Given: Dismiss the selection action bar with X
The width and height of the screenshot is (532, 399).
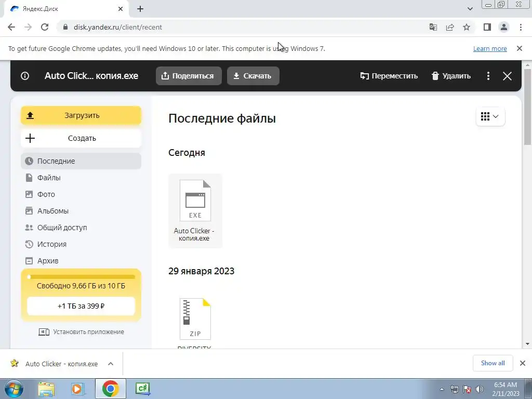Looking at the screenshot, I should coord(507,76).
